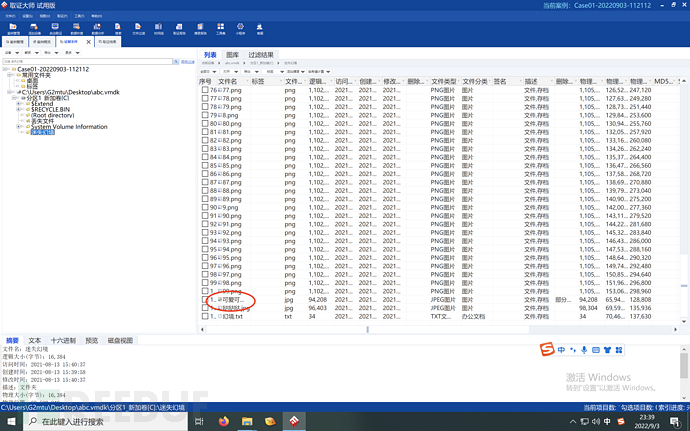
Task: Switch to the 十六进制 hex tab
Action: click(63, 340)
